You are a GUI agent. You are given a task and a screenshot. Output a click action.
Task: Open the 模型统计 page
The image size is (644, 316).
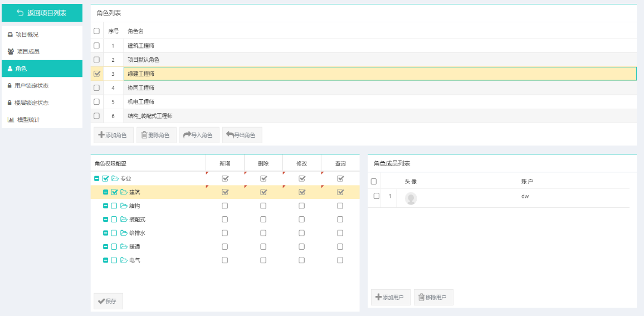(x=42, y=120)
